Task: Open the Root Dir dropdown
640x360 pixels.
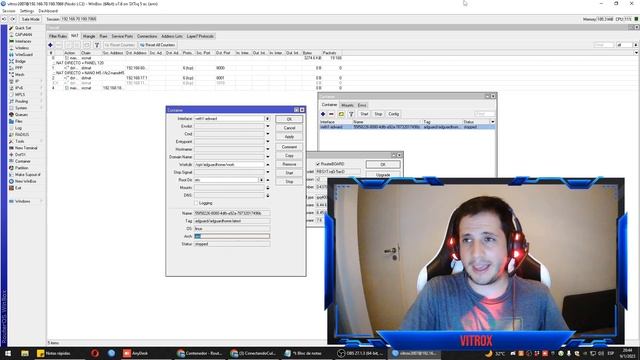Action: (262, 180)
